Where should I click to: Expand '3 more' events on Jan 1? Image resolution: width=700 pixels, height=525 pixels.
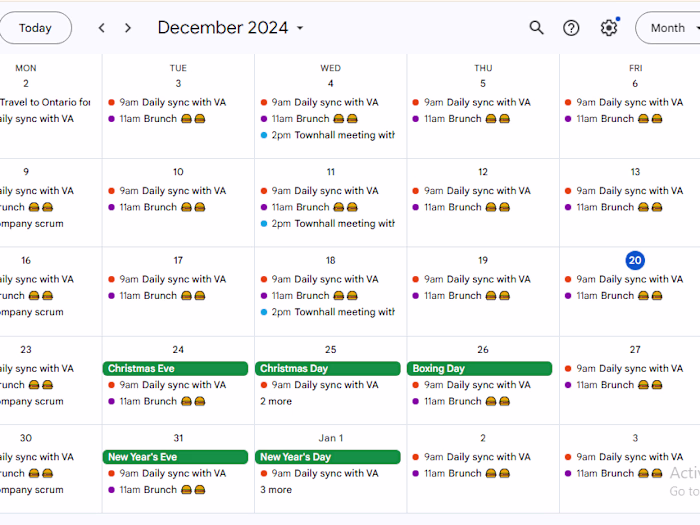[x=276, y=490]
